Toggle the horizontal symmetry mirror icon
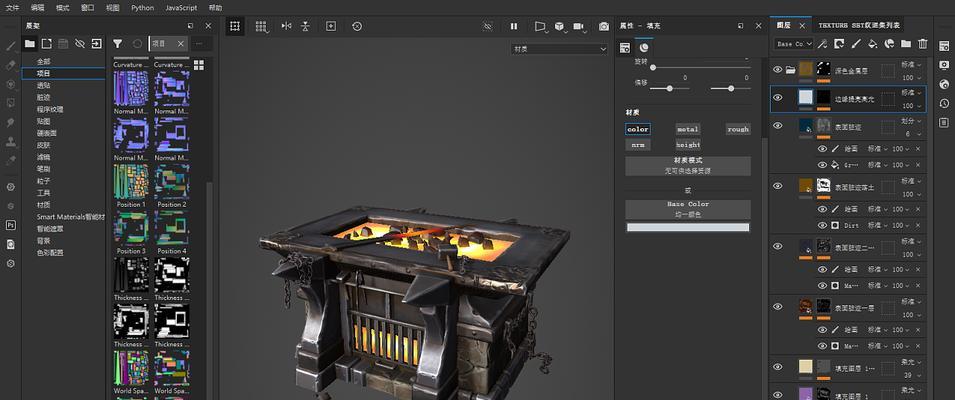This screenshot has width=955, height=400. pos(286,26)
